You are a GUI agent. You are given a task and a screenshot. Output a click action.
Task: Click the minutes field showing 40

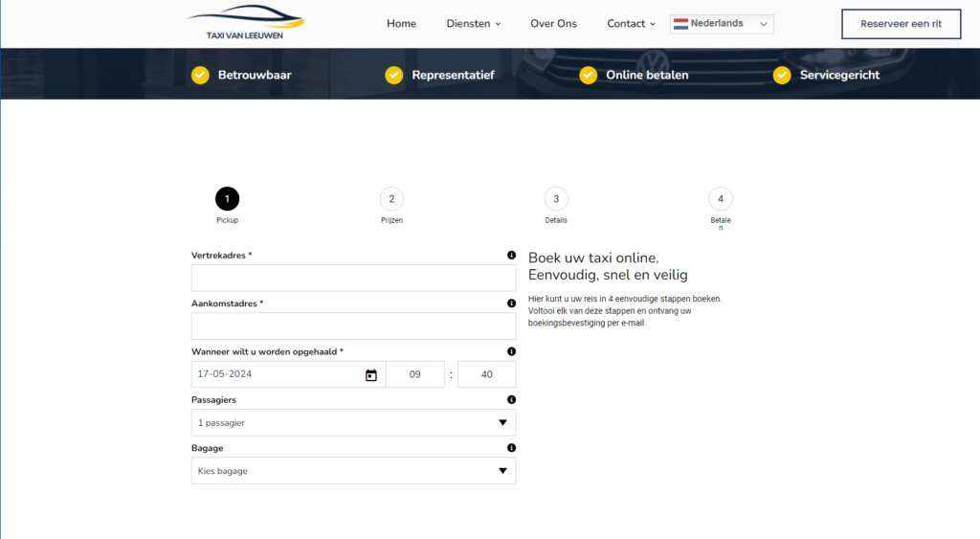click(487, 374)
